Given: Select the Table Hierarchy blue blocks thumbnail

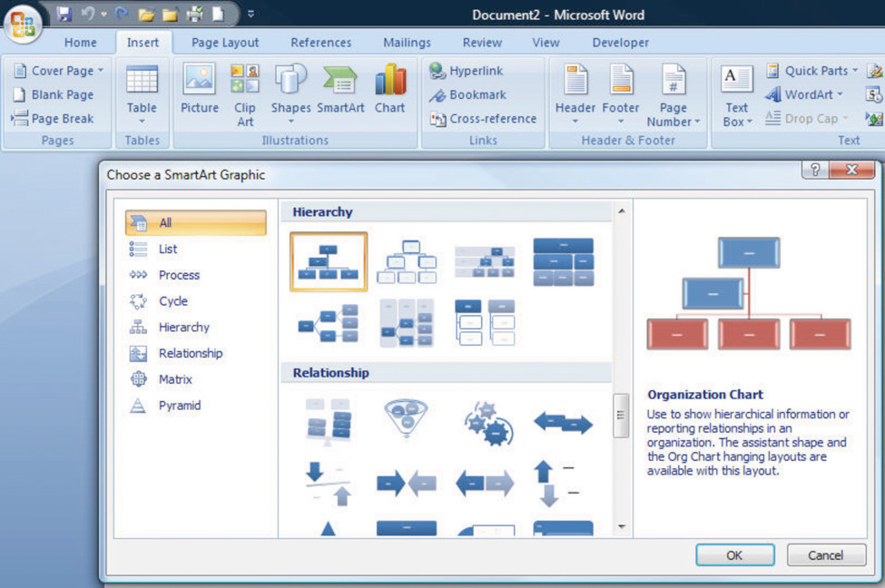Looking at the screenshot, I should pos(564,262).
